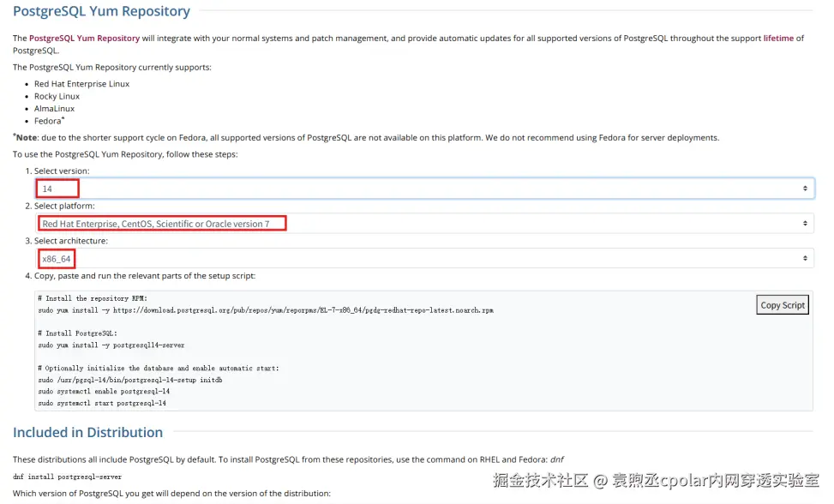Click the '# Install PostgreSQL:' comment
Screen dimensions: 834x504
pyautogui.click(x=78, y=333)
